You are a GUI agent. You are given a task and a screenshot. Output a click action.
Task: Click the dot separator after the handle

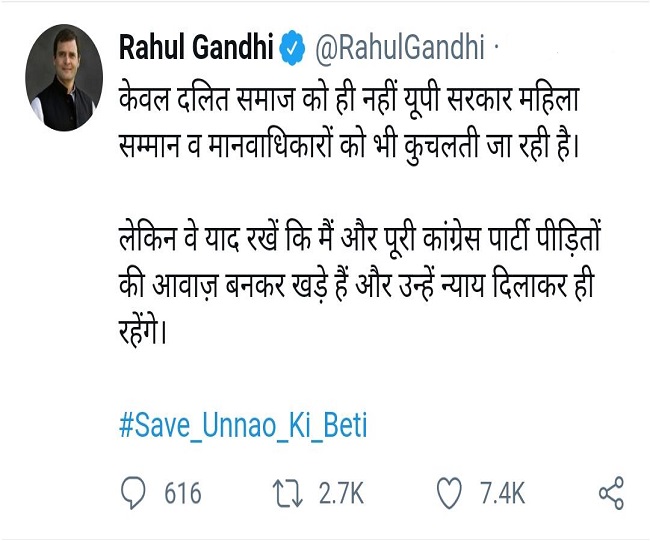coord(497,46)
